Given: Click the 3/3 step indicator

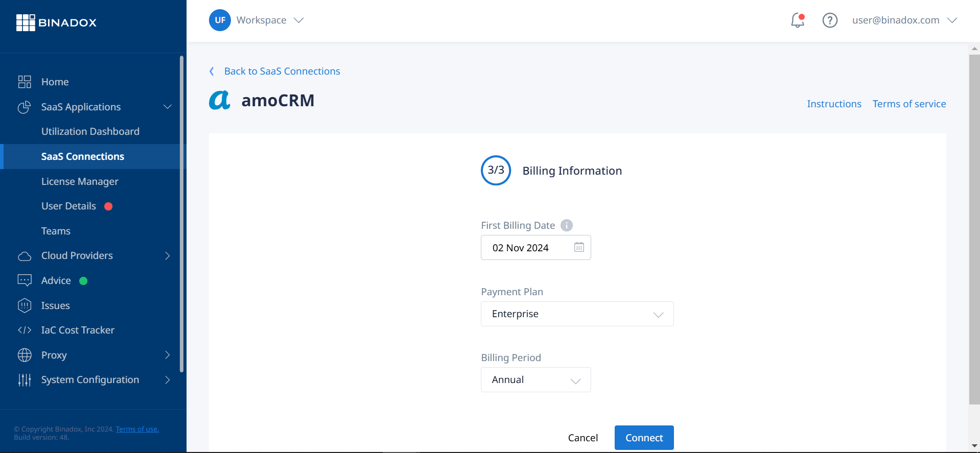Looking at the screenshot, I should point(496,171).
